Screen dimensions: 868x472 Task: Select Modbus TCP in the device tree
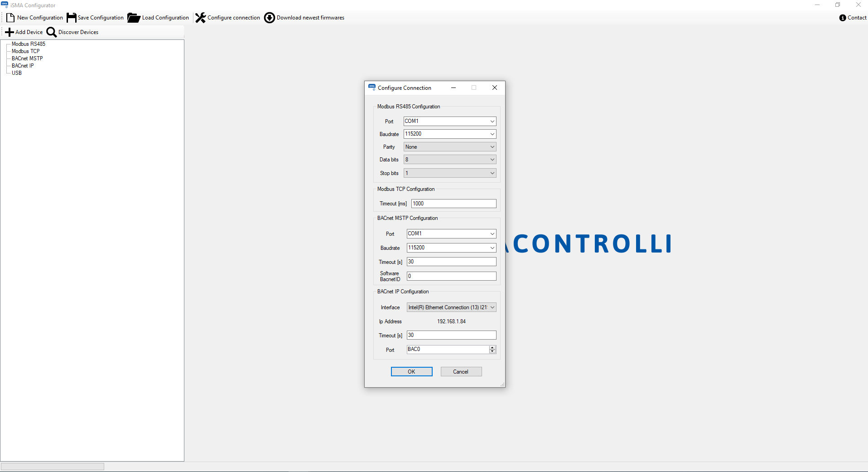(x=25, y=51)
